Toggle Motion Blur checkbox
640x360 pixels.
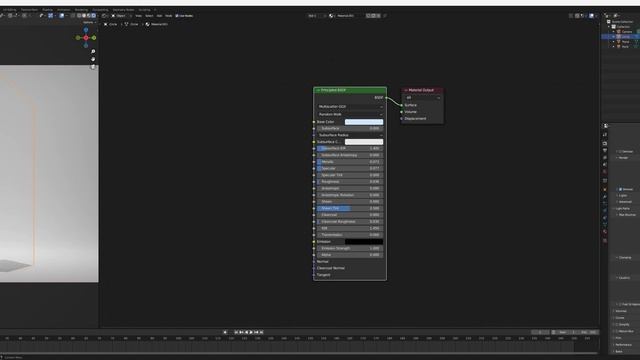coord(617,331)
